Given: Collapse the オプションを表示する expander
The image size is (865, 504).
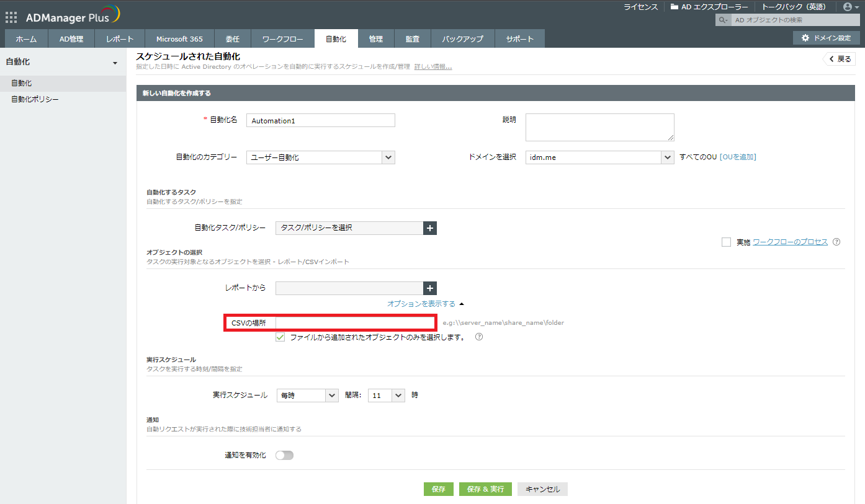Looking at the screenshot, I should click(x=426, y=304).
